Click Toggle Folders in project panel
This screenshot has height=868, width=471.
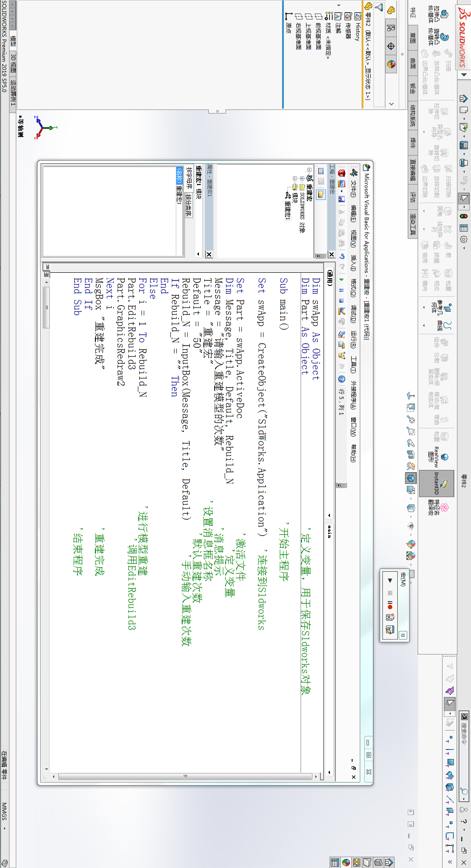click(320, 194)
